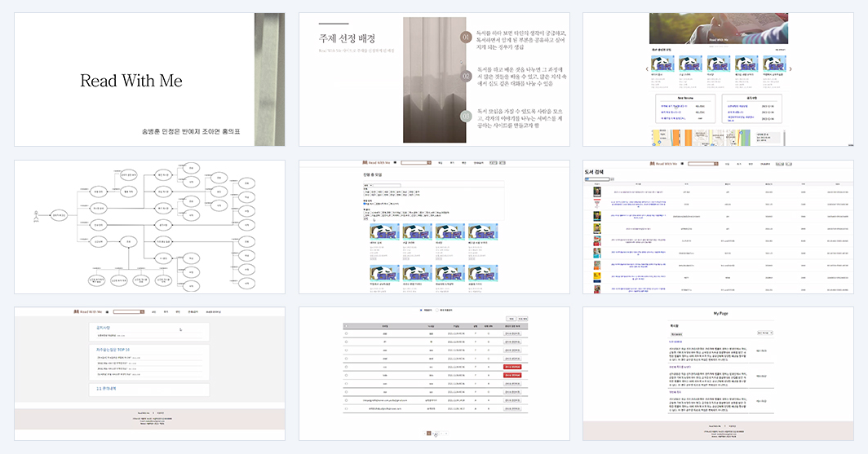Select the second radio option above the member table
The width and height of the screenshot is (868, 454).
point(437,311)
